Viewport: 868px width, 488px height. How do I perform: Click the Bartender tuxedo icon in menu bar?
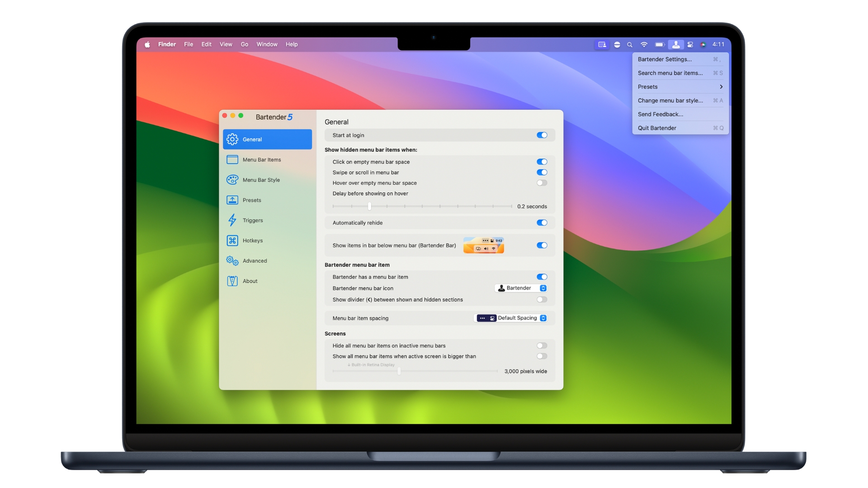pyautogui.click(x=676, y=44)
